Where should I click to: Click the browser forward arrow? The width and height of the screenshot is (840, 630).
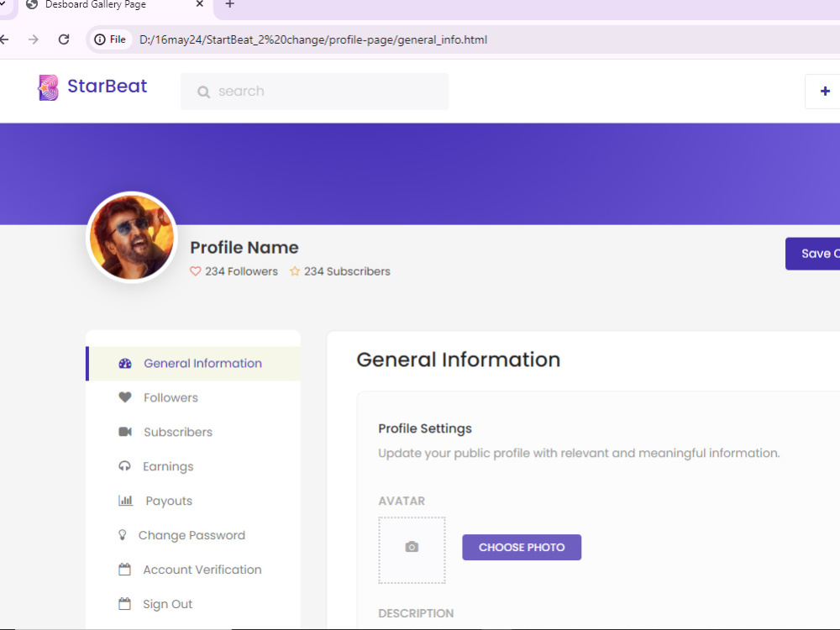click(x=34, y=39)
